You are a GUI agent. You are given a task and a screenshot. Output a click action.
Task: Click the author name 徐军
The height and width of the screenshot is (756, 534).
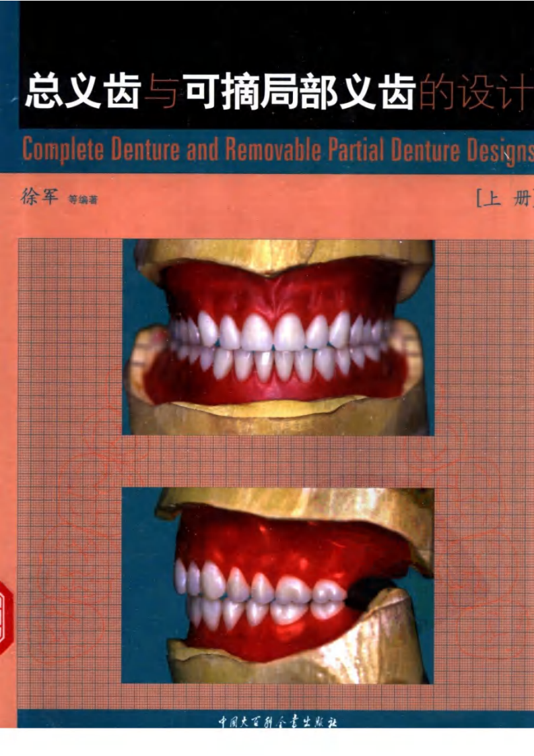[40, 197]
